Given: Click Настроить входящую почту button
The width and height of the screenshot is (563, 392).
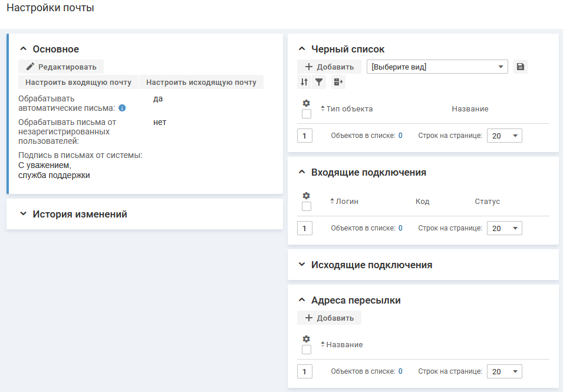Looking at the screenshot, I should click(x=78, y=83).
